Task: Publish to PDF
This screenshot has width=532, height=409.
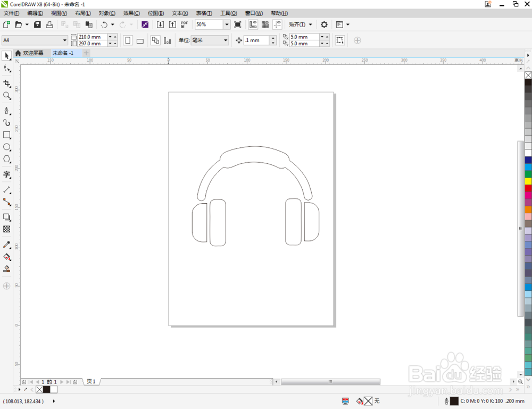Action: click(184, 24)
